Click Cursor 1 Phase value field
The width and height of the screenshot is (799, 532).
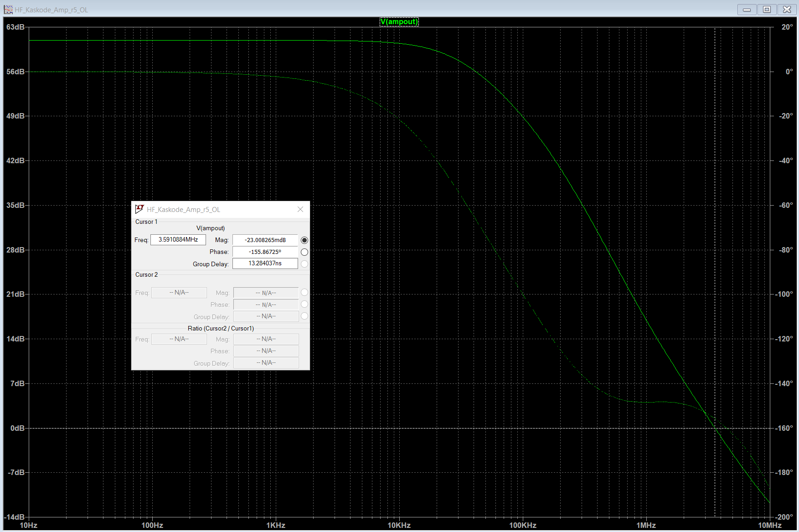coord(265,252)
